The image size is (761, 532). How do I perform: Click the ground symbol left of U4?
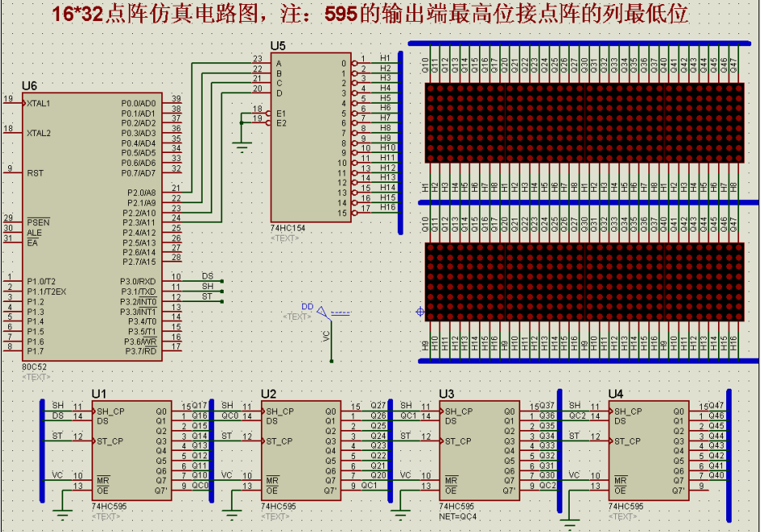(571, 521)
